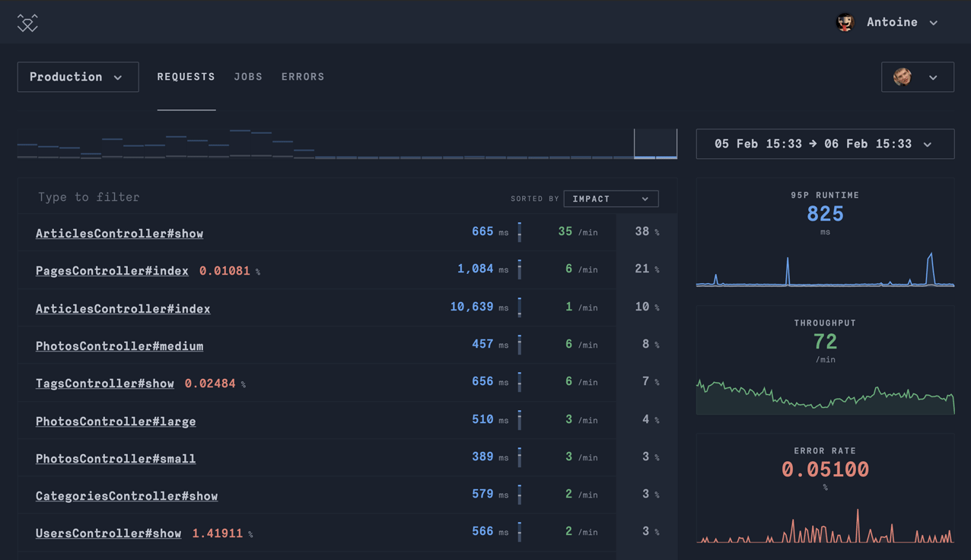
Task: Open the Antoine account menu chevron
Action: coord(934,23)
